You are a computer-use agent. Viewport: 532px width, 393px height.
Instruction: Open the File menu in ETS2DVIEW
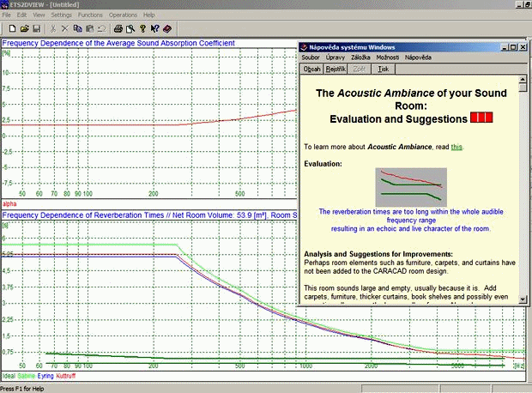[x=7, y=15]
